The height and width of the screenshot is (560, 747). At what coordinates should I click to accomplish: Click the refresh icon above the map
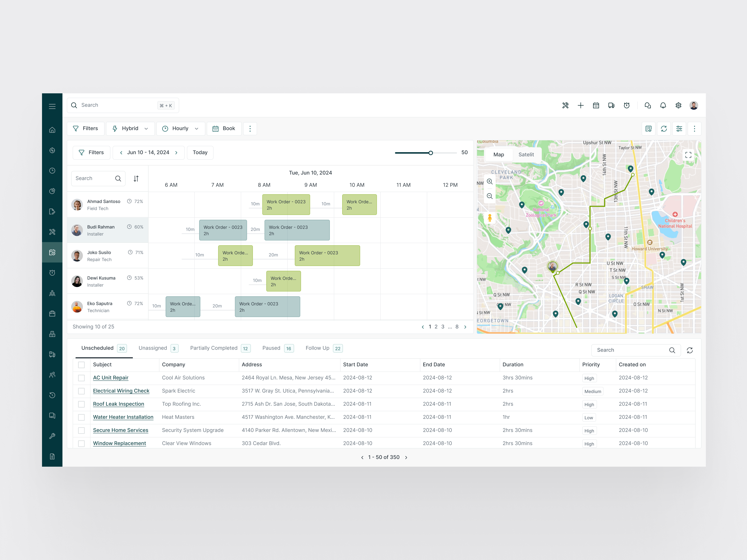click(664, 129)
